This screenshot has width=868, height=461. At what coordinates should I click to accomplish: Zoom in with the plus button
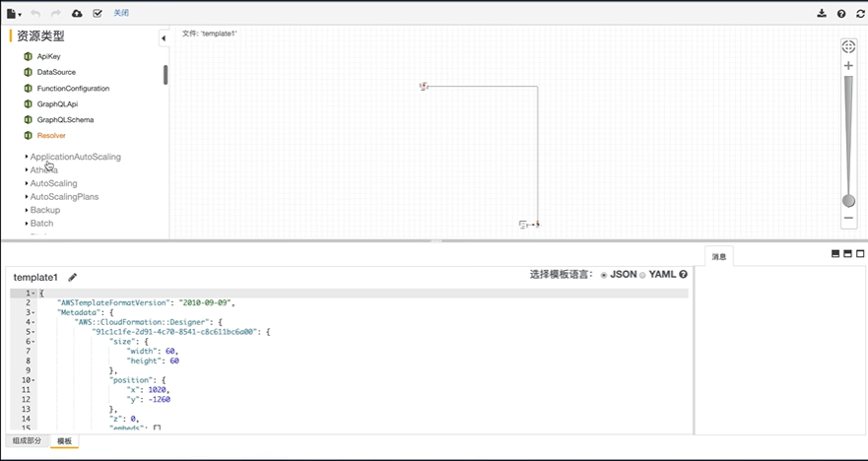coord(848,66)
